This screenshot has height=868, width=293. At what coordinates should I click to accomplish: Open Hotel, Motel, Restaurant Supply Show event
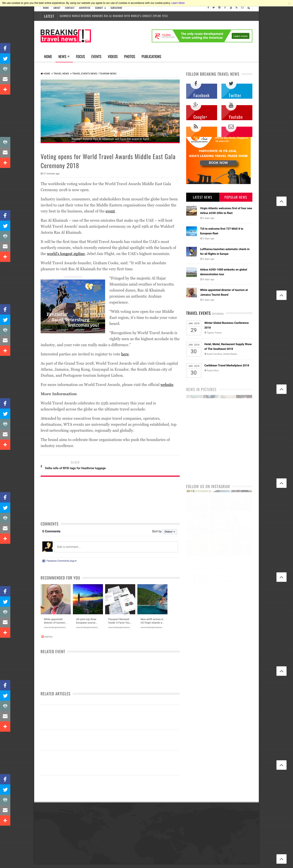tap(228, 346)
